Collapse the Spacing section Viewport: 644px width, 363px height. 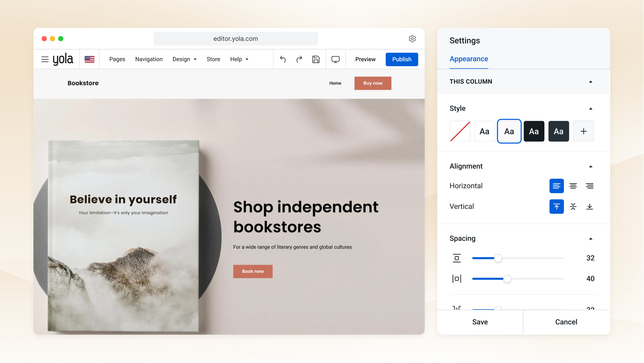point(591,238)
